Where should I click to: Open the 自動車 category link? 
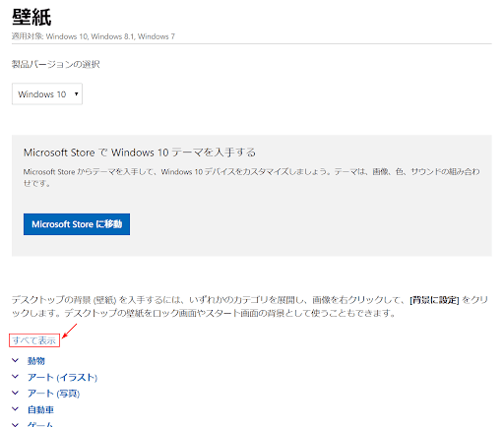(40, 409)
